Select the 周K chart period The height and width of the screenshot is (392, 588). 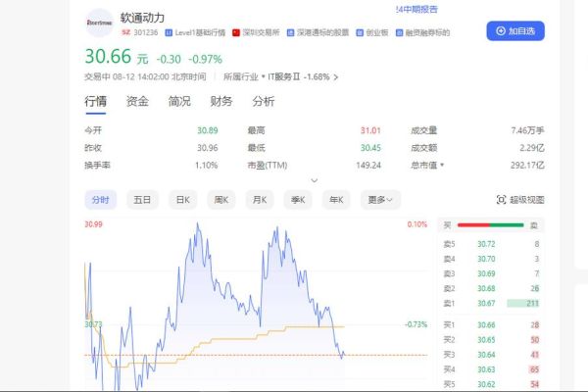[x=221, y=200]
